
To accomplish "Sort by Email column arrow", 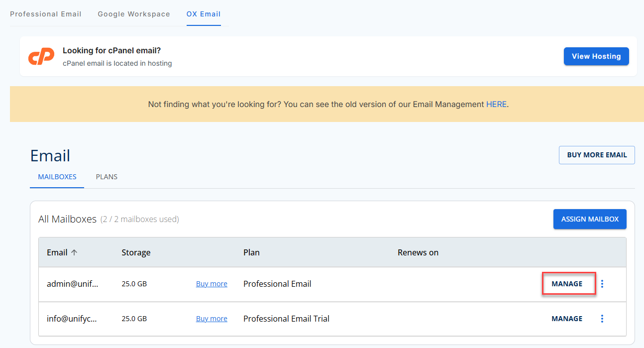I will coord(74,252).
